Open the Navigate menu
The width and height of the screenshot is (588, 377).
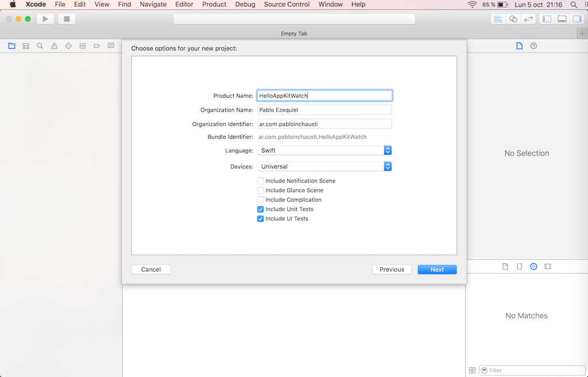tap(153, 5)
